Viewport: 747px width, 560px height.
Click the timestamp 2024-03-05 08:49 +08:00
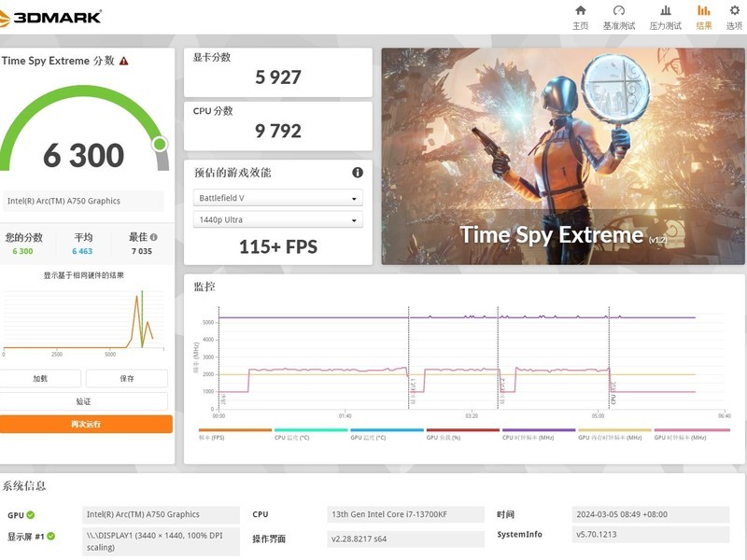coord(650,514)
